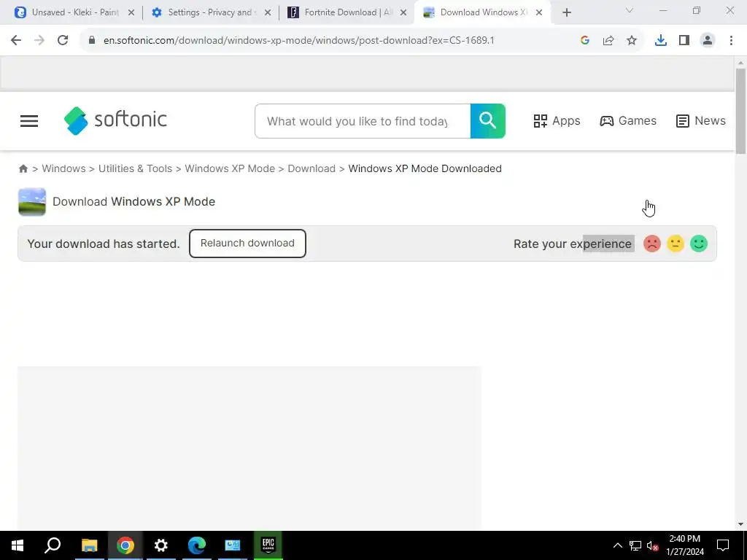Click the search input field

point(363,121)
